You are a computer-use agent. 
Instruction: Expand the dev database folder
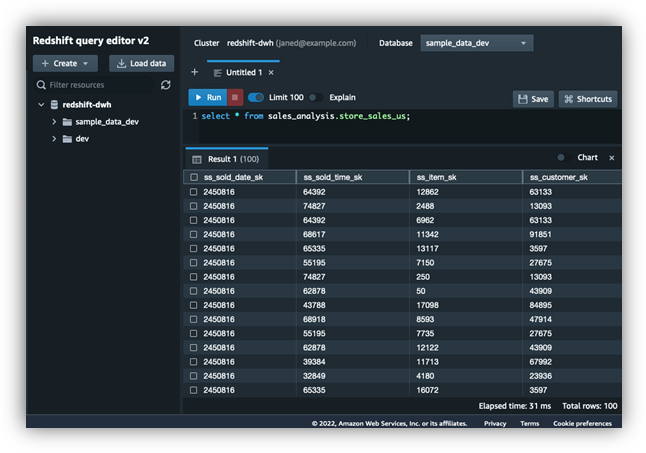click(54, 139)
